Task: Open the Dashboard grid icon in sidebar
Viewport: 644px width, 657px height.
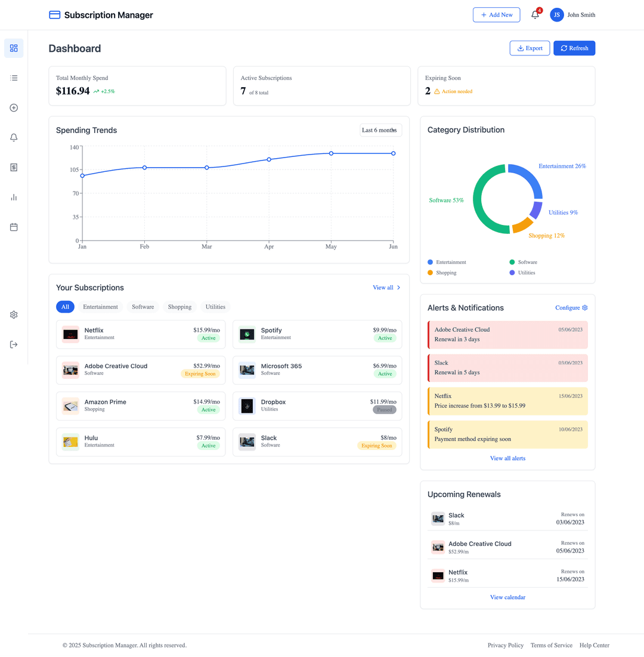Action: click(14, 48)
